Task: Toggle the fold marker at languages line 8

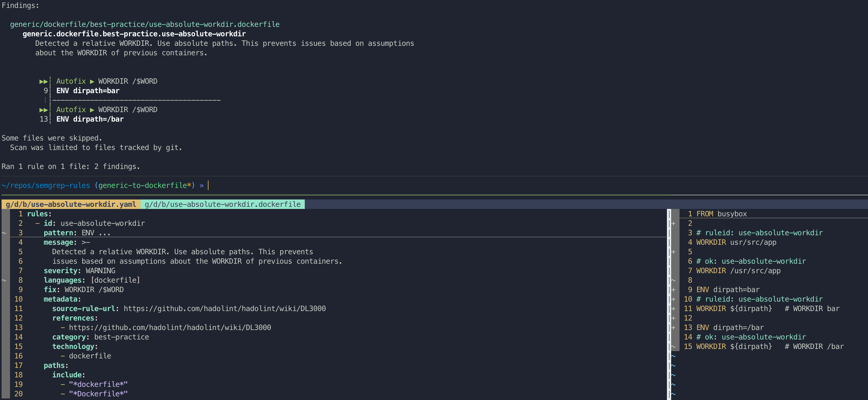Action: (3, 280)
